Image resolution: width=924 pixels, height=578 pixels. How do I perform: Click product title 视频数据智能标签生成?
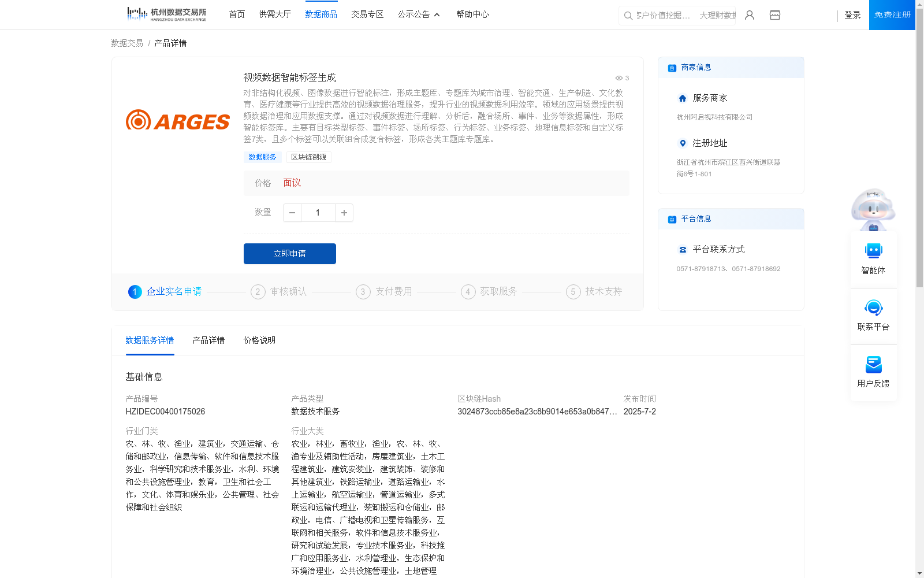coord(289,77)
